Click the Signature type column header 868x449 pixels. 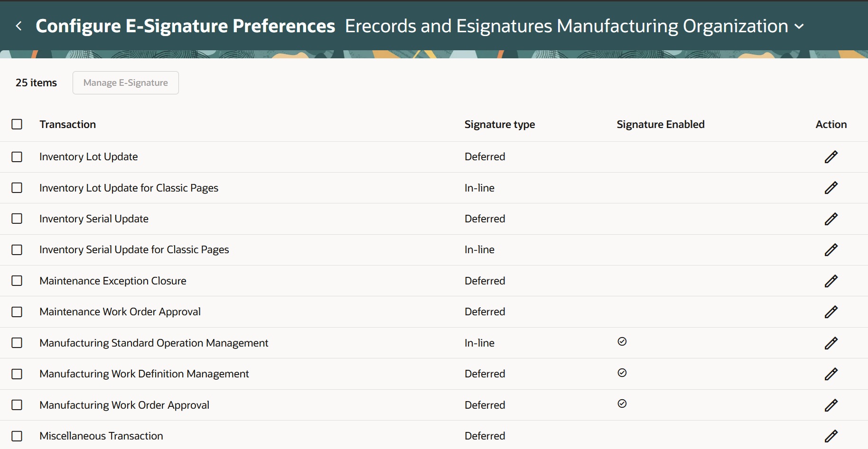(x=499, y=124)
